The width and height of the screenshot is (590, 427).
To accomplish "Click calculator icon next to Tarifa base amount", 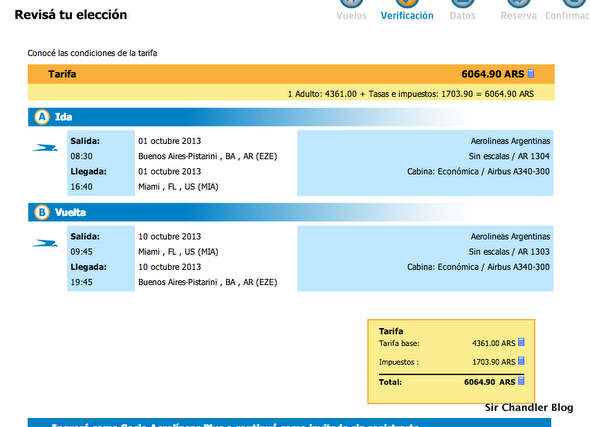I will click(521, 342).
